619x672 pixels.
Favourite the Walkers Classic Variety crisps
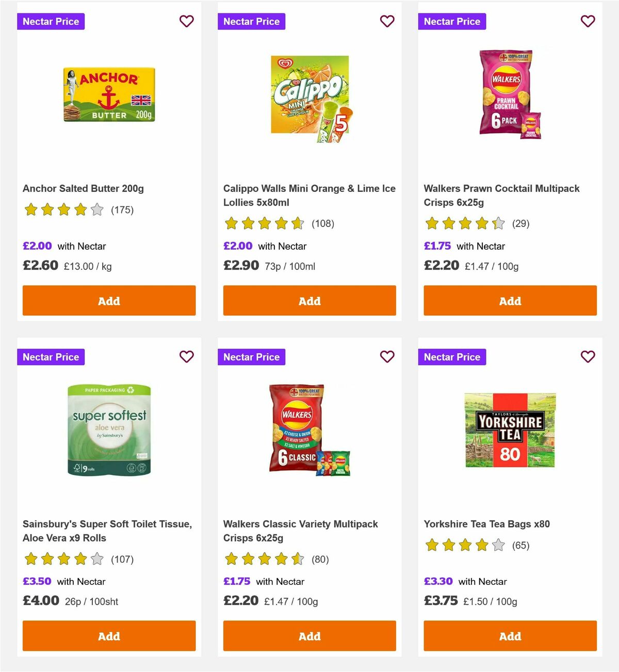click(x=387, y=356)
